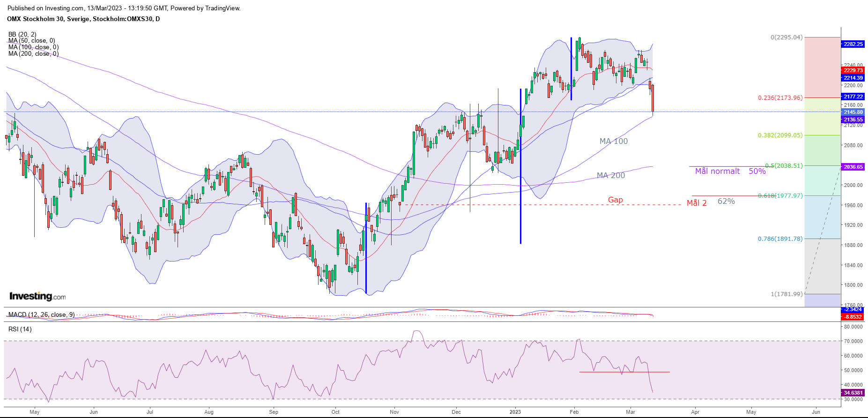Choose the MA (200, close, 0) legend
Image resolution: width=868 pixels, height=418 pixels.
click(33, 54)
